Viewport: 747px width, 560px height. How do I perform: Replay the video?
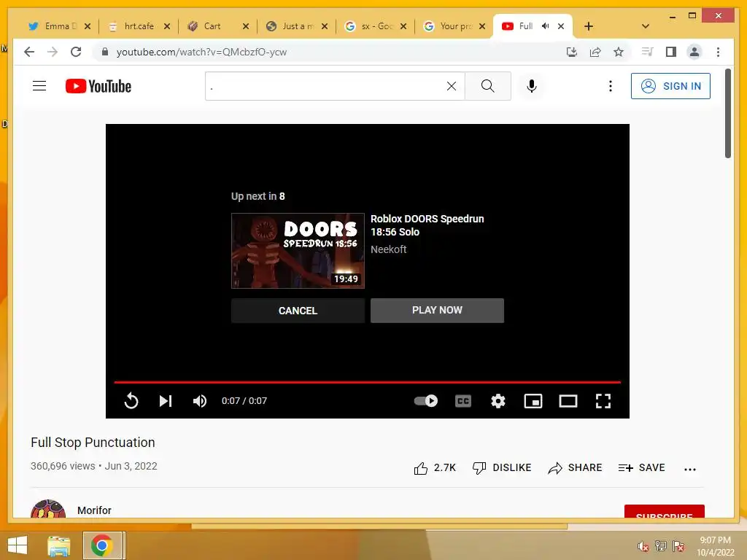click(x=131, y=401)
